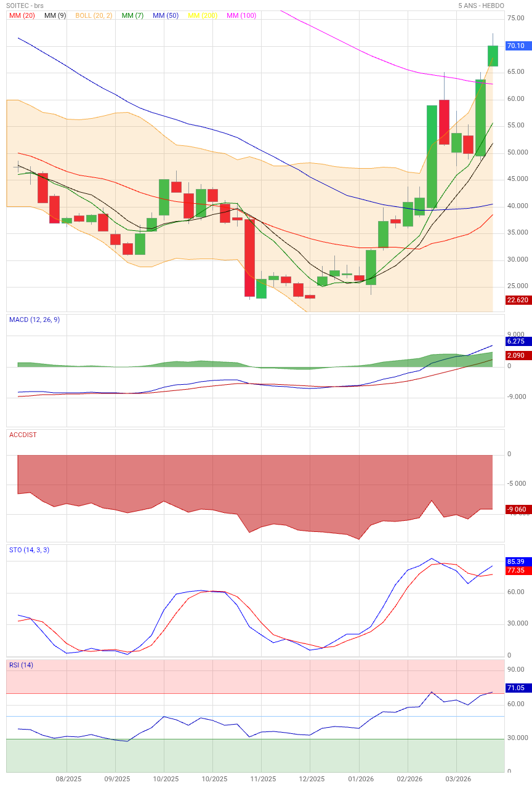Select the black MM (9) legend label
This screenshot has width=532, height=785.
click(x=55, y=15)
